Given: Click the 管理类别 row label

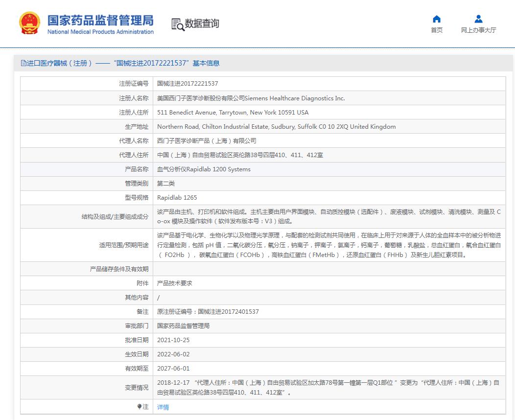Looking at the screenshot, I should (x=137, y=184).
